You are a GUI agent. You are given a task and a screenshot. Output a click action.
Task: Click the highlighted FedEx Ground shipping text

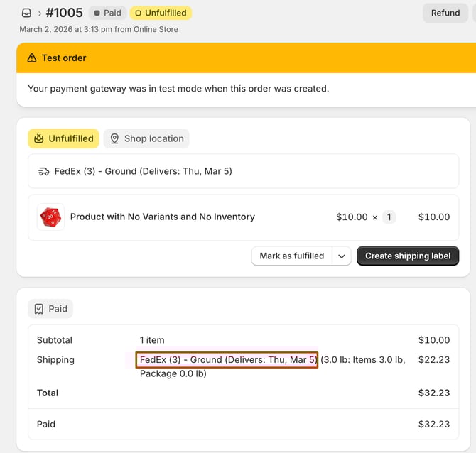pyautogui.click(x=227, y=360)
